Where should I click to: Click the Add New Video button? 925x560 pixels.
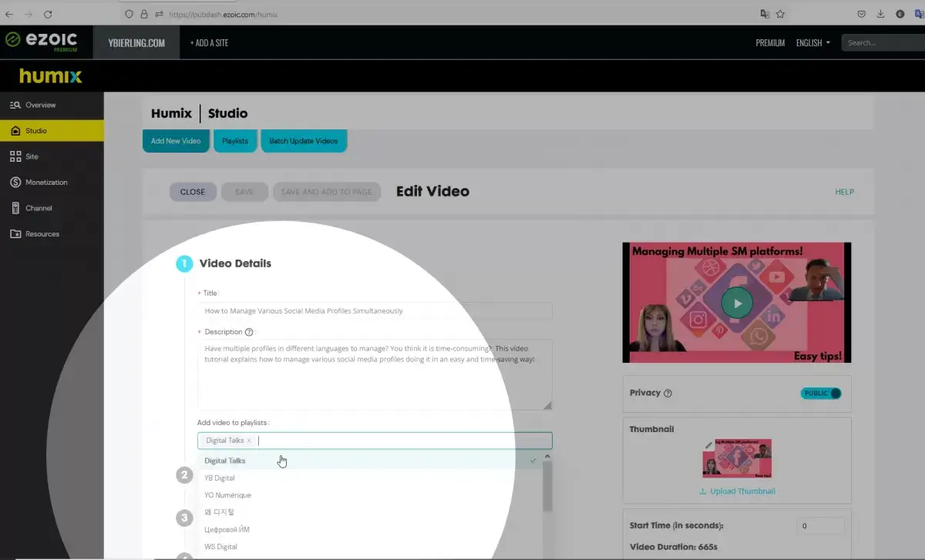coord(176,141)
